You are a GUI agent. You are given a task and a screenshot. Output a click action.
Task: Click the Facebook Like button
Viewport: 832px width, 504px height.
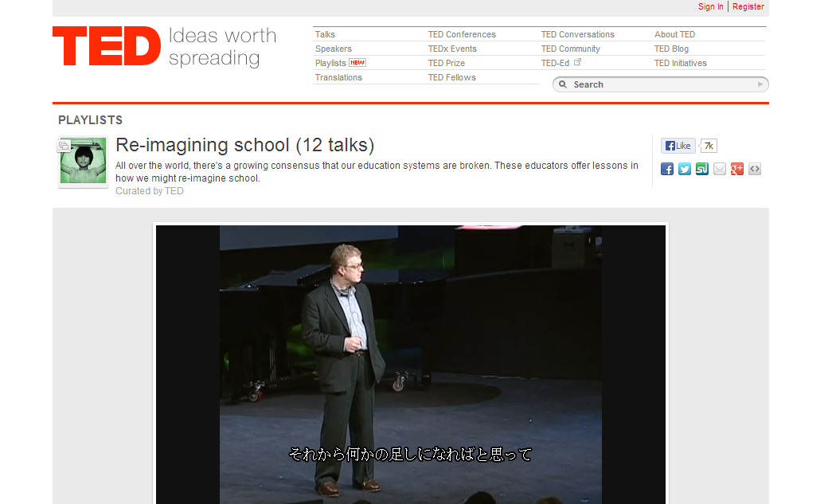tap(678, 146)
